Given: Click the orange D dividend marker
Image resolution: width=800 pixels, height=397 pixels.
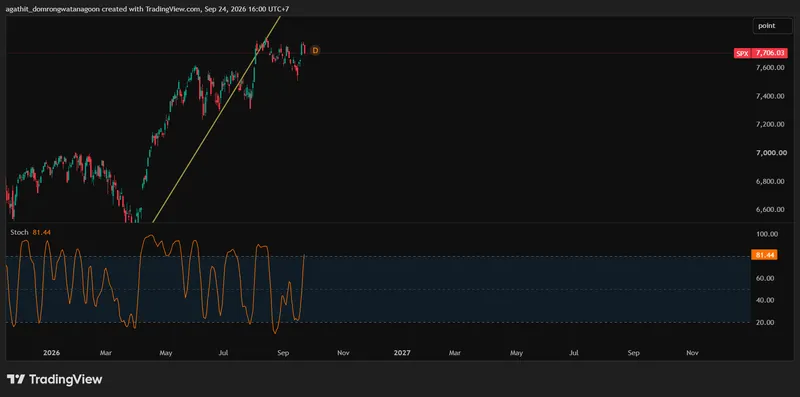Looking at the screenshot, I should click(x=315, y=50).
